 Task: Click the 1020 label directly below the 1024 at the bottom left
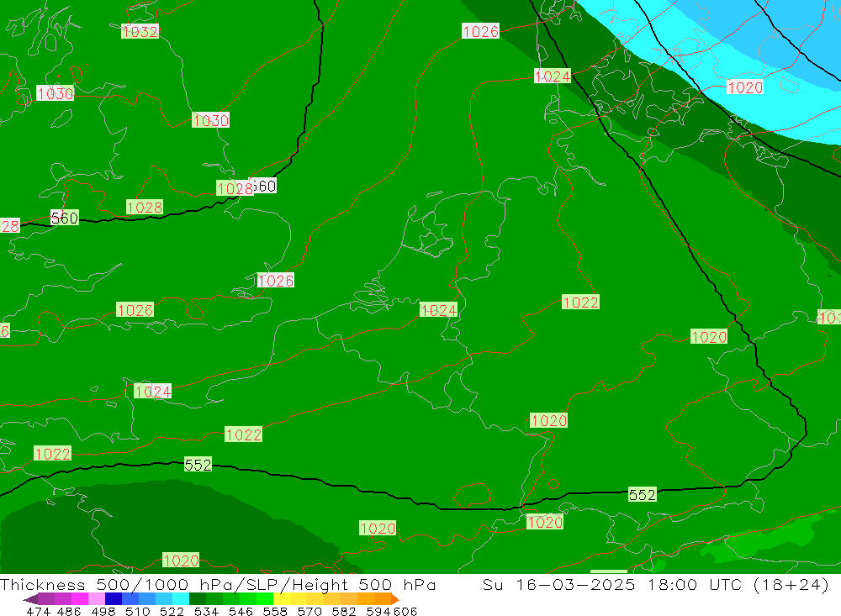tap(181, 561)
